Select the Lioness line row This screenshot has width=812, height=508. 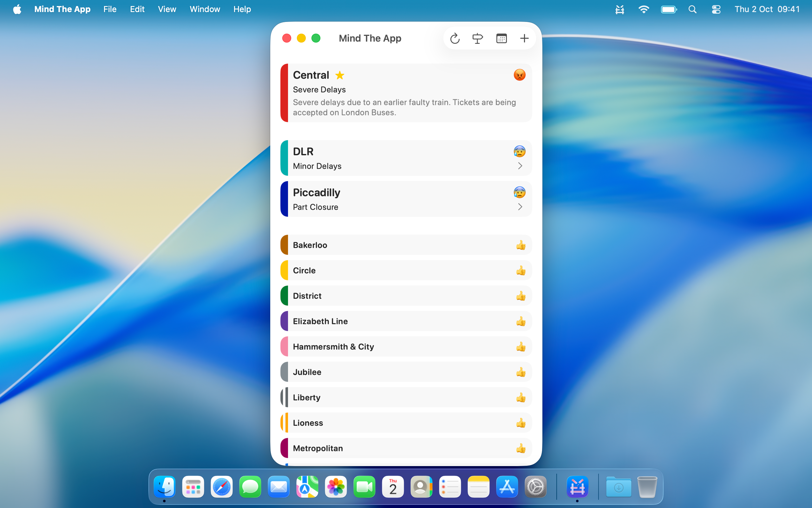406,423
